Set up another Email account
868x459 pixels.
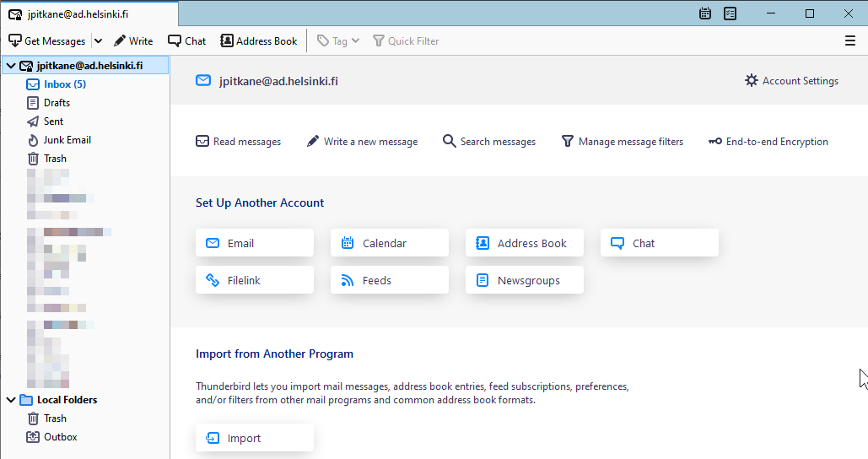click(x=255, y=243)
